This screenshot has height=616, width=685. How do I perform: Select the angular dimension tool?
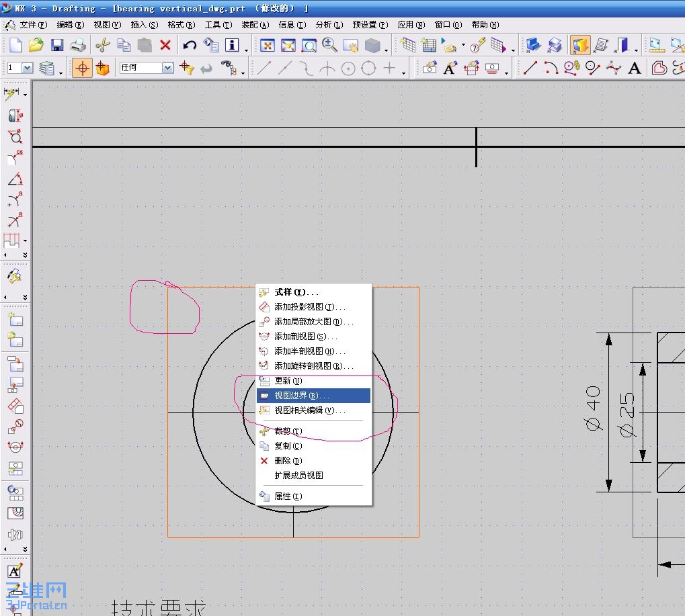coord(15,179)
